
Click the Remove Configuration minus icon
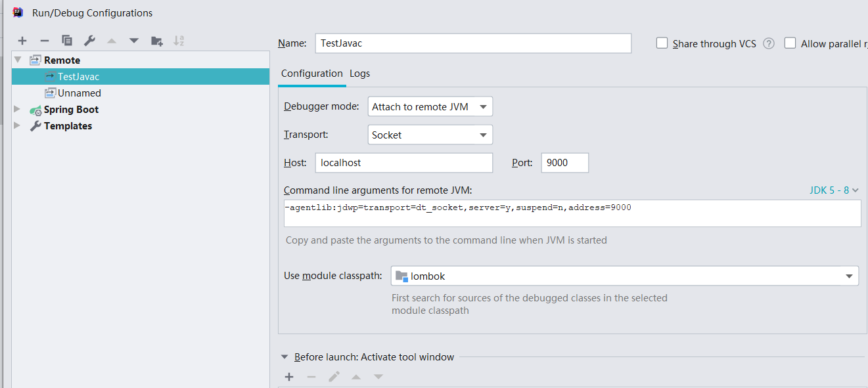[x=45, y=41]
